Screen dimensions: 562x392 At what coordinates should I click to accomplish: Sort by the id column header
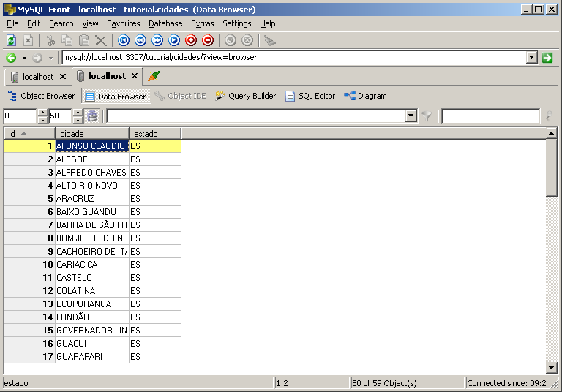29,134
